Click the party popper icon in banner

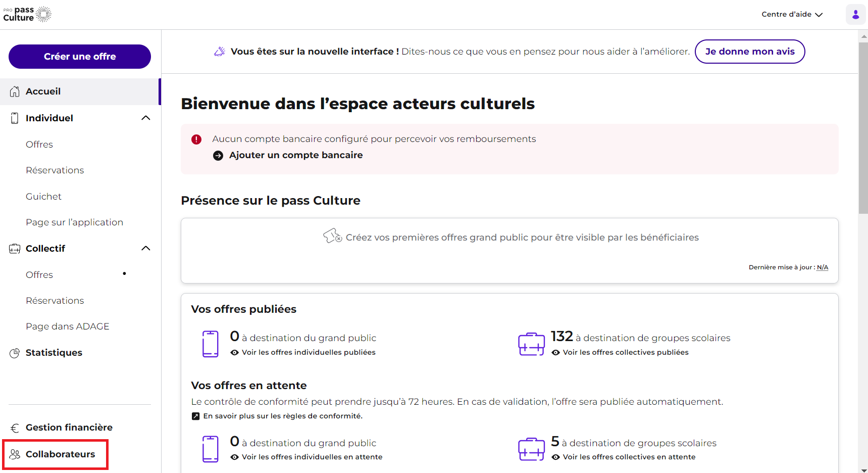coord(220,52)
